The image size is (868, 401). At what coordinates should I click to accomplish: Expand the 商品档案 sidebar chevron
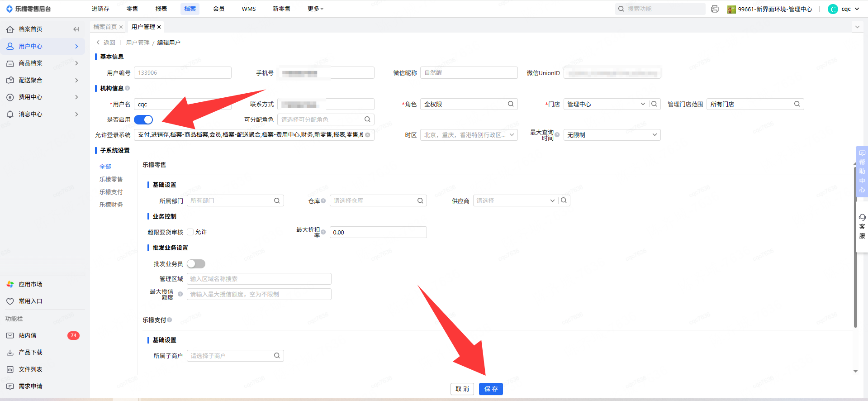coord(76,63)
